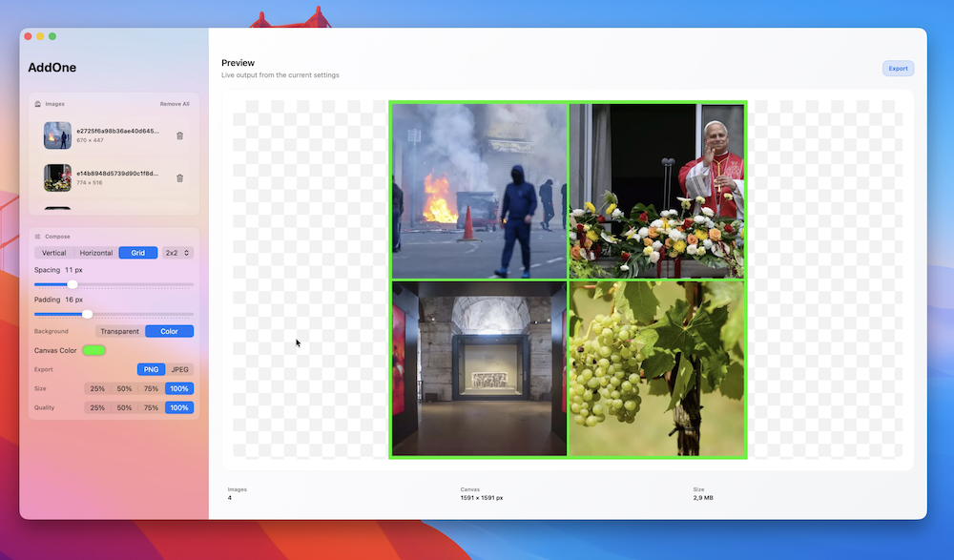Export the composed image
Image resolution: width=954 pixels, height=560 pixels.
coord(898,68)
